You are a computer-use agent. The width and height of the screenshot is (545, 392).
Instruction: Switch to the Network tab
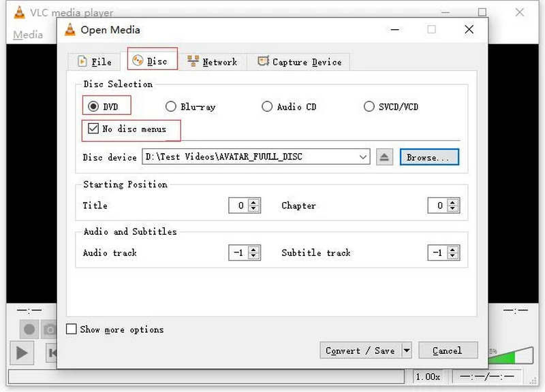pos(212,62)
